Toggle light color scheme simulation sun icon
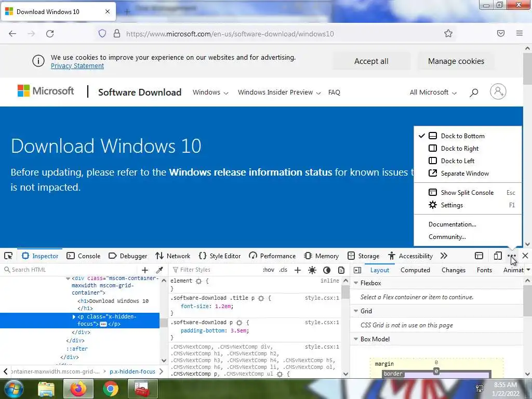Image resolution: width=532 pixels, height=399 pixels. tap(312, 270)
